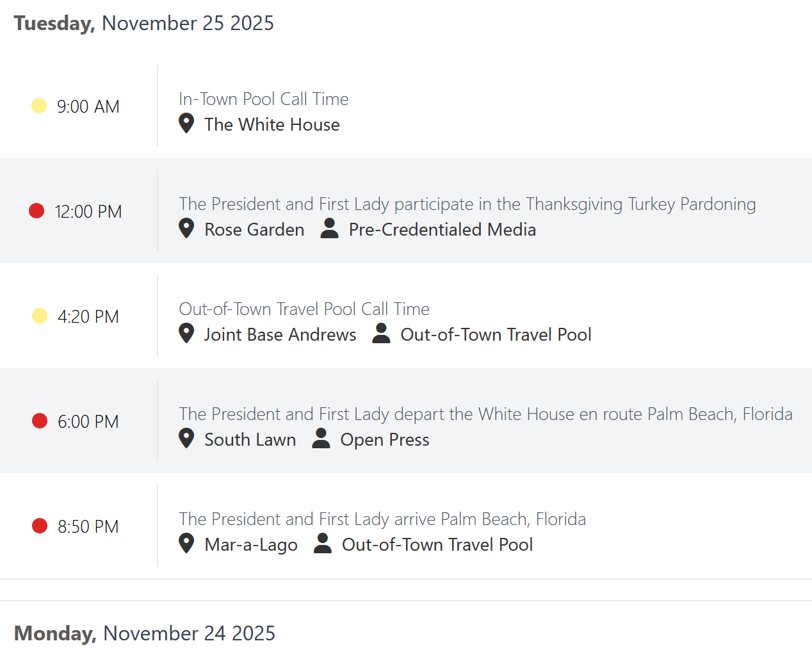Click the yellow dot next to 9:00 AM

point(39,106)
